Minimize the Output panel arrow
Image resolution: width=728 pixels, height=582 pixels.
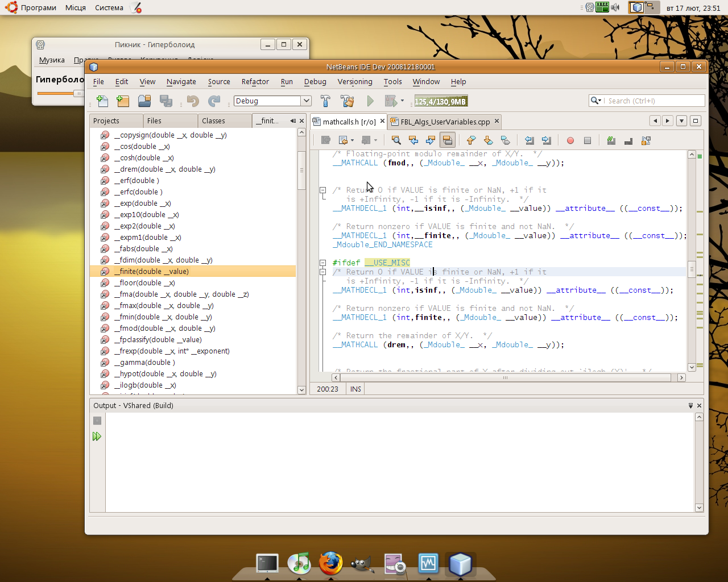click(x=690, y=405)
